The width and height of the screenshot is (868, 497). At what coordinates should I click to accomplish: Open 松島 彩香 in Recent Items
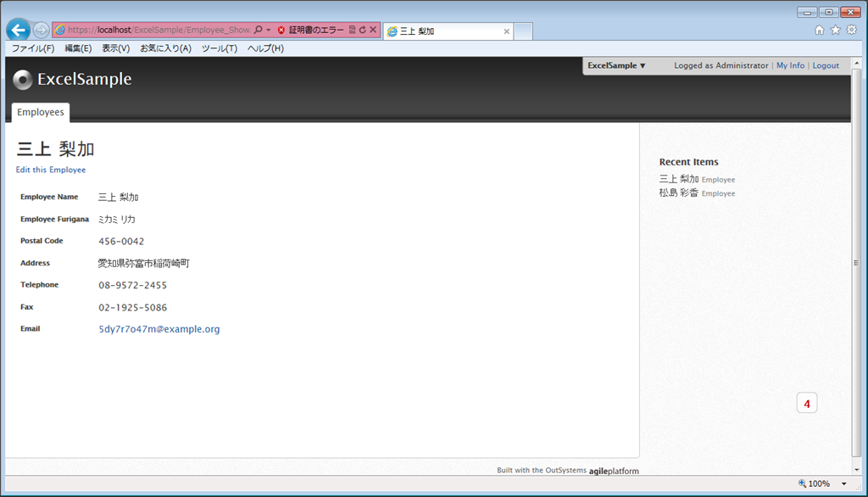tap(679, 193)
